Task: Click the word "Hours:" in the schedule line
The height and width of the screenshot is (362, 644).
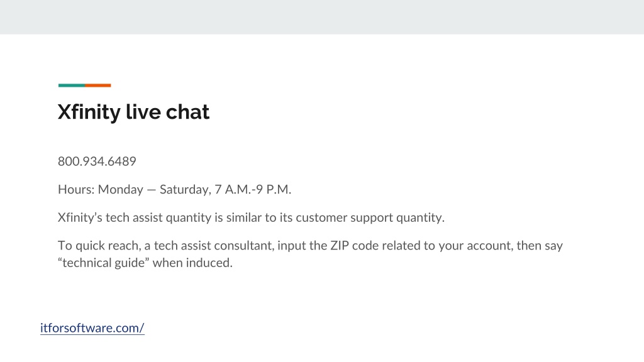Action: click(76, 189)
